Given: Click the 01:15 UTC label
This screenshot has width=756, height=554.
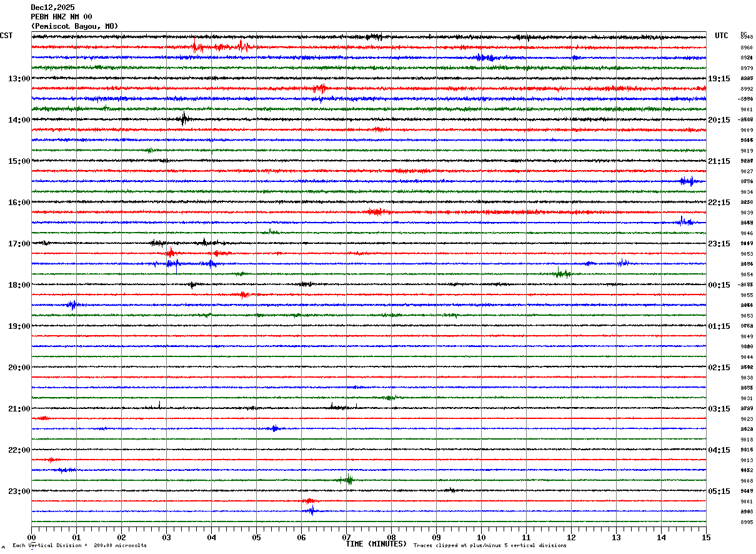Looking at the screenshot, I should [x=719, y=326].
